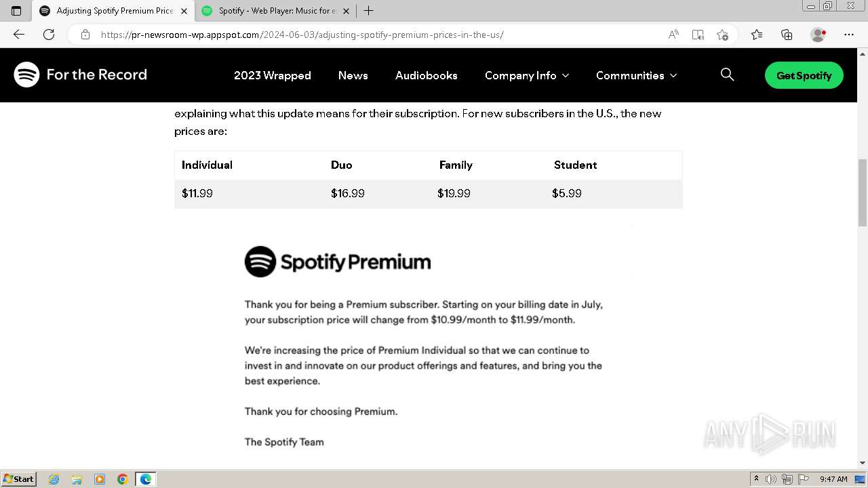
Task: Refresh the current page
Action: (x=49, y=35)
